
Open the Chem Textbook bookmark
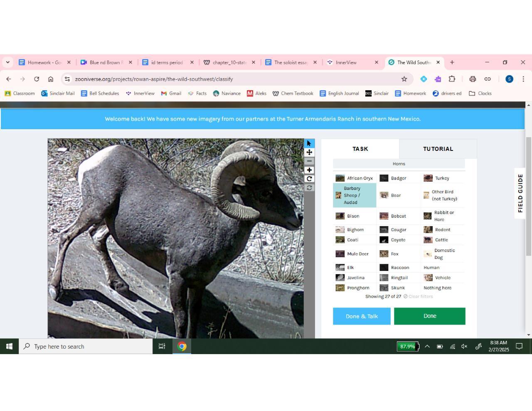click(293, 94)
